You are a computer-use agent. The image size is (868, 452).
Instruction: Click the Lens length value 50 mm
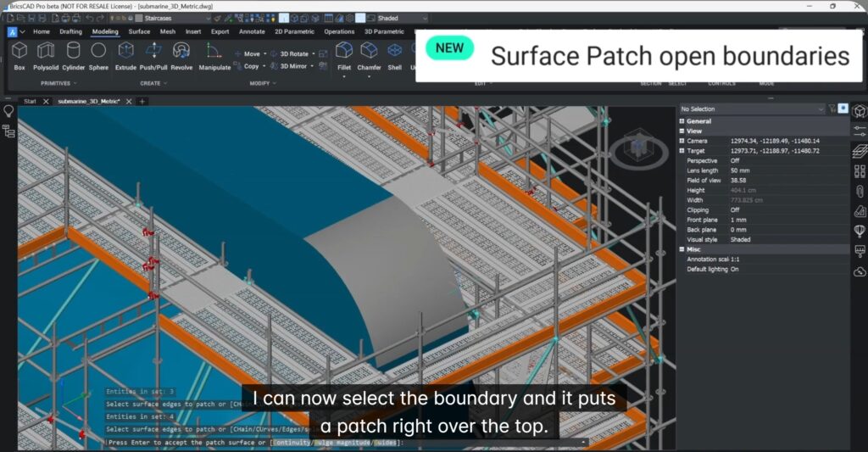[739, 170]
